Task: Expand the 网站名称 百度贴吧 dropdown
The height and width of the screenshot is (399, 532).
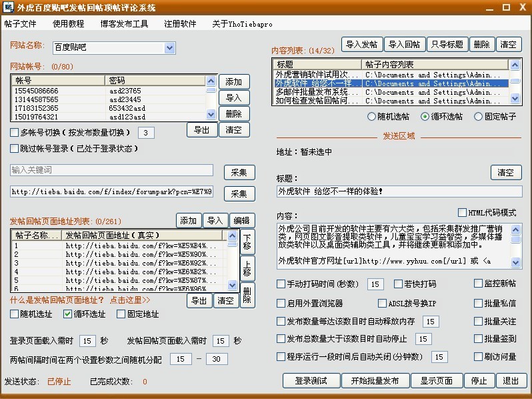Action: click(x=169, y=48)
